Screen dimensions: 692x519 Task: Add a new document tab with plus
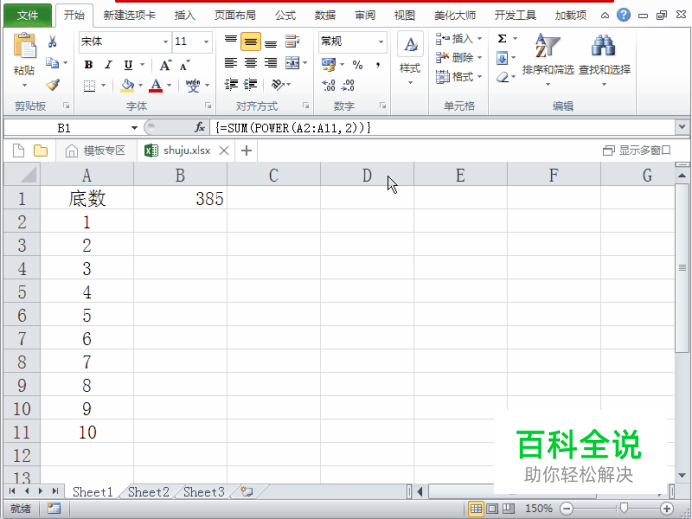[246, 150]
